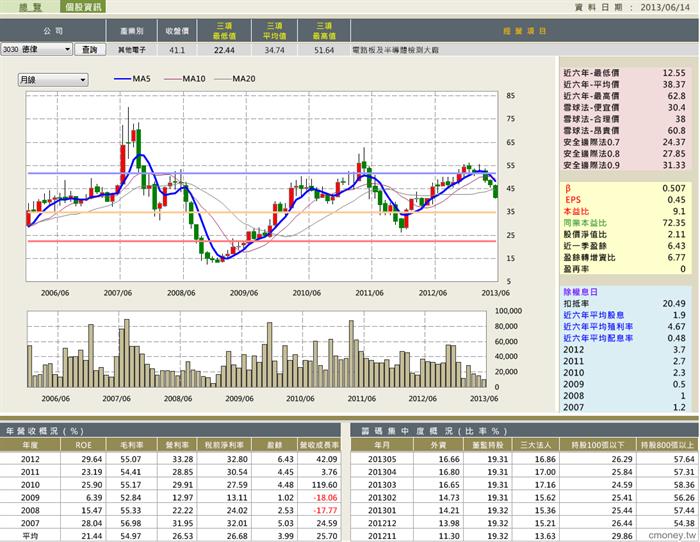The width and height of the screenshot is (700, 542).
Task: Click the 毛利率 column header
Action: point(132,445)
